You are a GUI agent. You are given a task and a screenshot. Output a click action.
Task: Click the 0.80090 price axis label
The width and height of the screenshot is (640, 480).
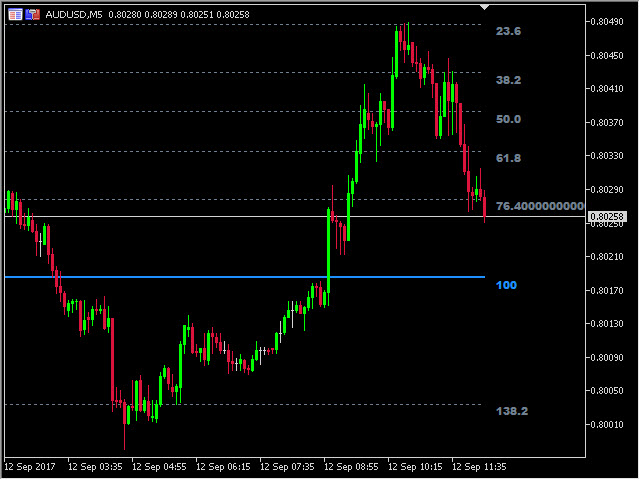click(x=607, y=358)
